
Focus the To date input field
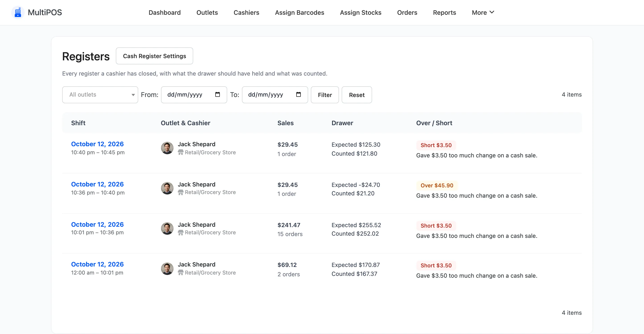(275, 95)
